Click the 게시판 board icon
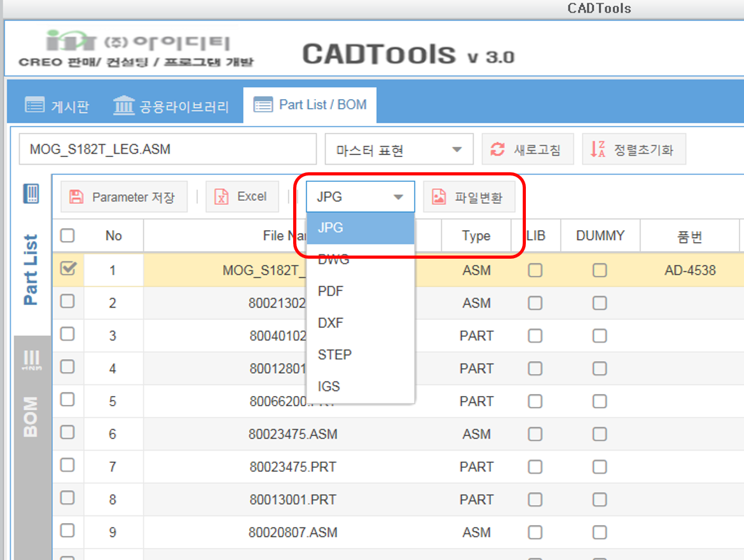 [34, 105]
